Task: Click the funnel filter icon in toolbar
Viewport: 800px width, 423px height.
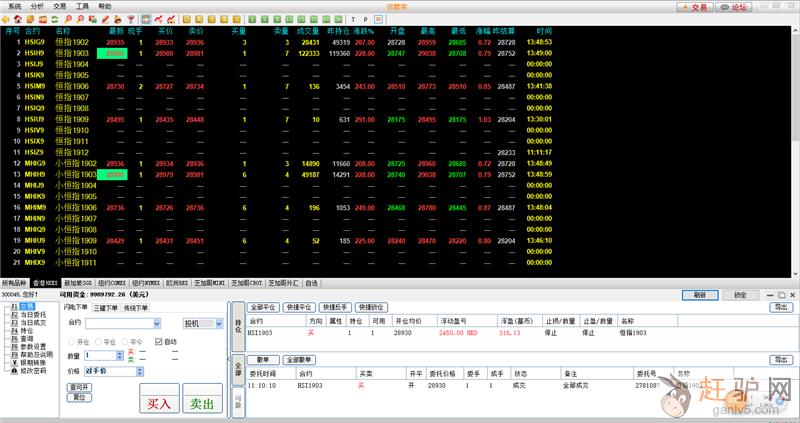Action: 131,19
